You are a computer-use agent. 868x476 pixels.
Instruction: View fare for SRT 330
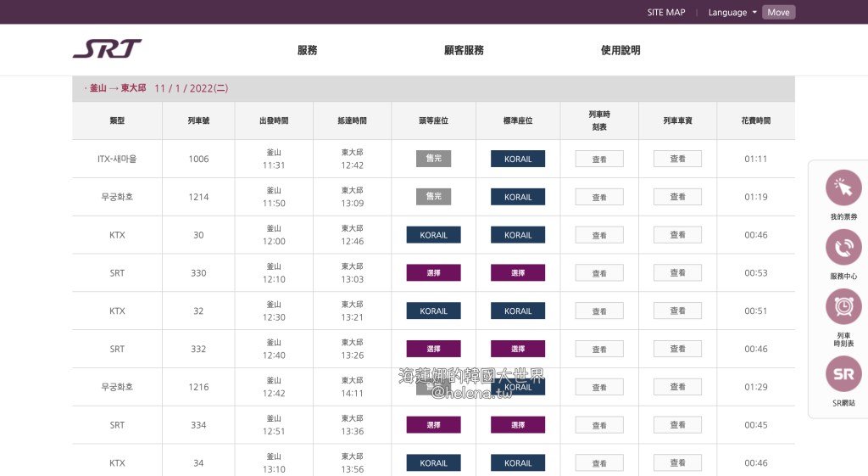[677, 273]
